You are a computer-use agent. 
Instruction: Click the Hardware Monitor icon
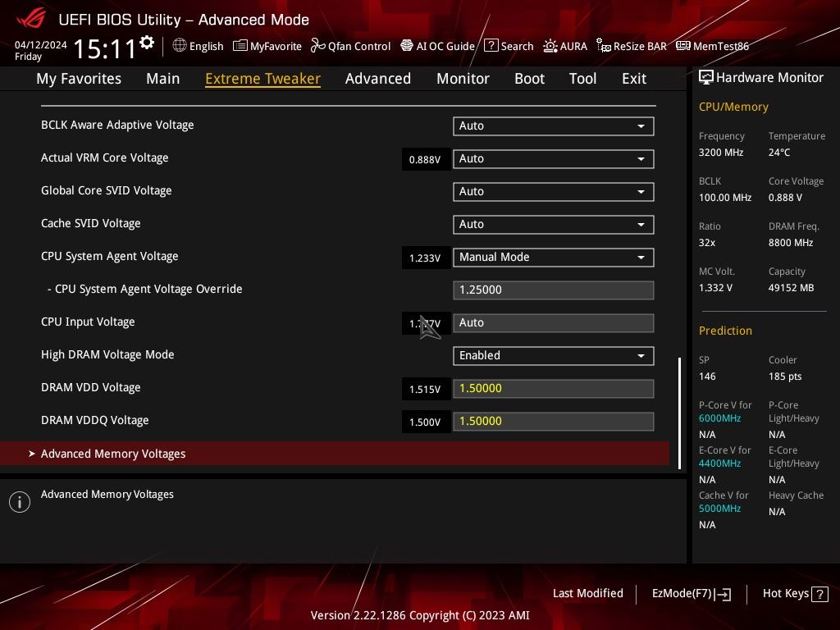click(706, 78)
